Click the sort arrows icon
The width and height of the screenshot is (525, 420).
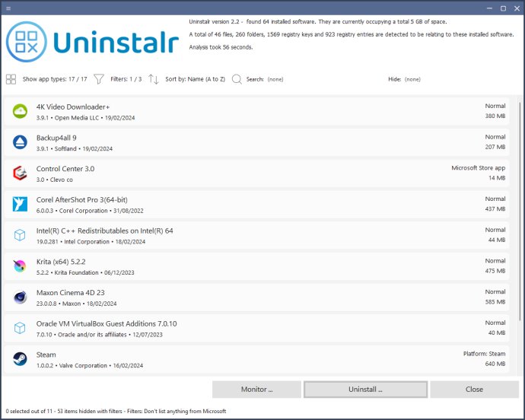(x=154, y=79)
